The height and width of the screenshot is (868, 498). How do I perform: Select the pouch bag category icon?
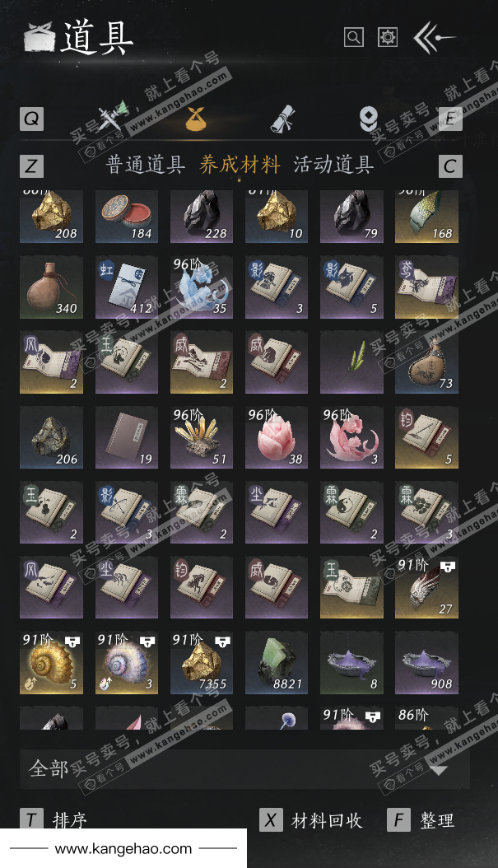pyautogui.click(x=195, y=119)
